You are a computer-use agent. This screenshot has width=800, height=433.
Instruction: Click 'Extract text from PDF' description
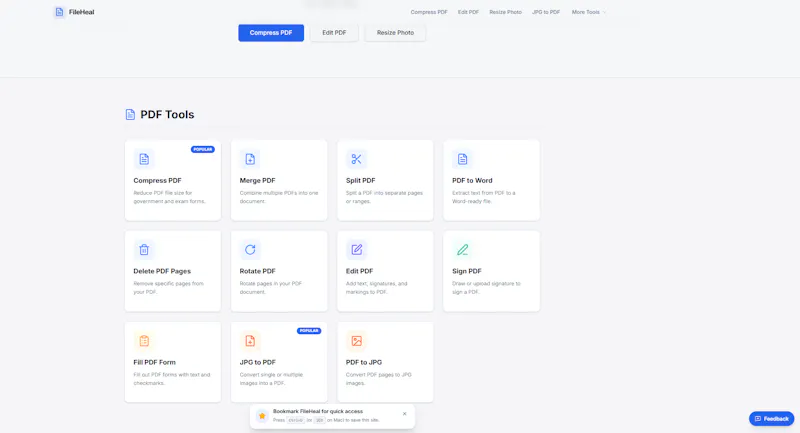pos(484,197)
